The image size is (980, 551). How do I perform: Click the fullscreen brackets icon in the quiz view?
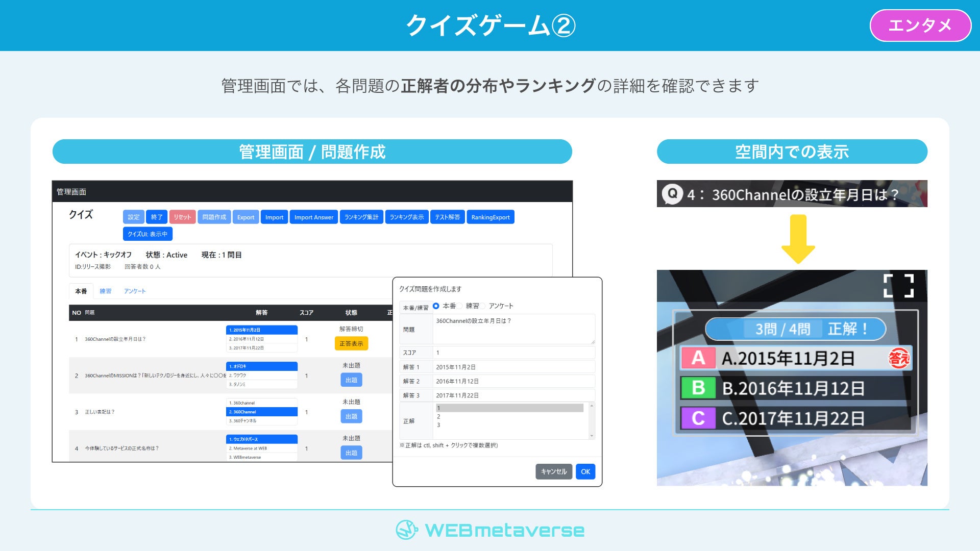tap(898, 286)
